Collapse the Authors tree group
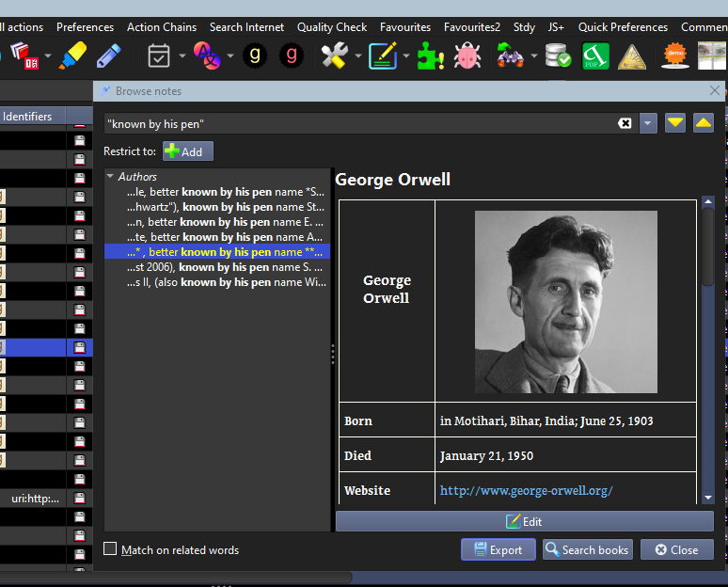The image size is (728, 587). coord(110,177)
